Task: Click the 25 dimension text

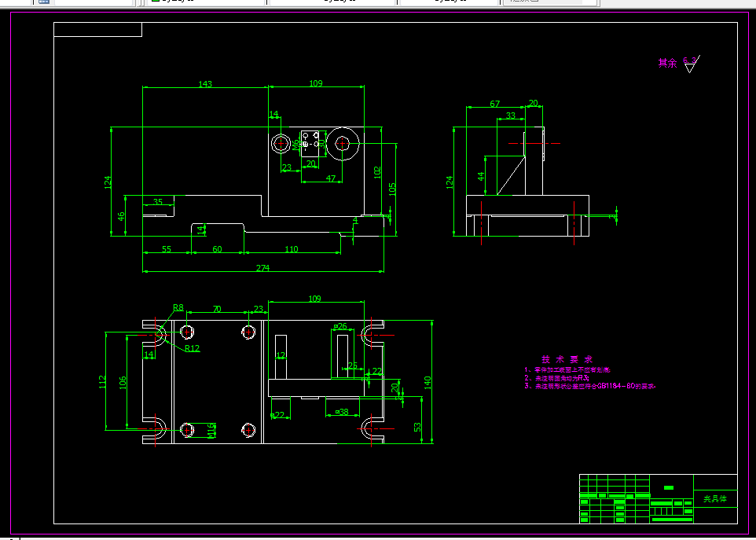Action: coord(353,366)
